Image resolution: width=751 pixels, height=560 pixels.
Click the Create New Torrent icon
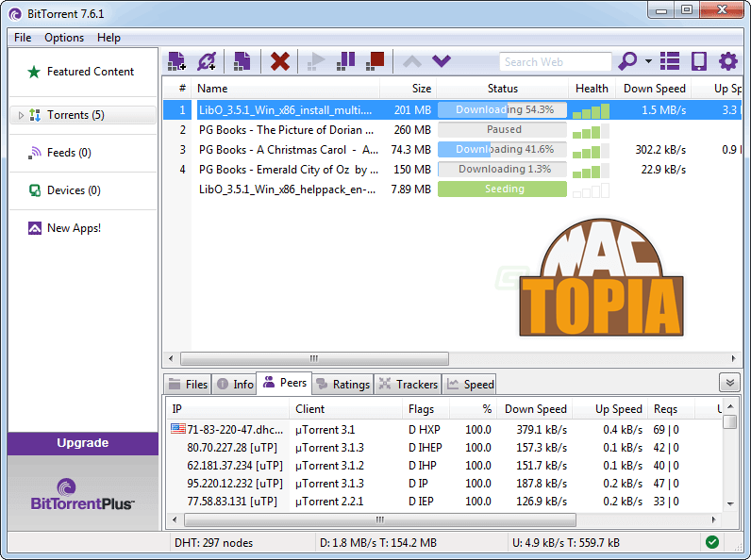(x=242, y=61)
